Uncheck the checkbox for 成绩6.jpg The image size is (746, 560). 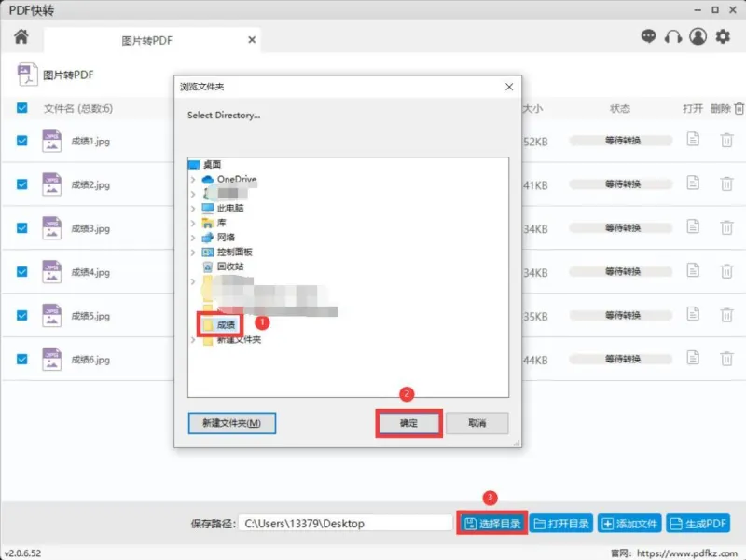[21, 359]
